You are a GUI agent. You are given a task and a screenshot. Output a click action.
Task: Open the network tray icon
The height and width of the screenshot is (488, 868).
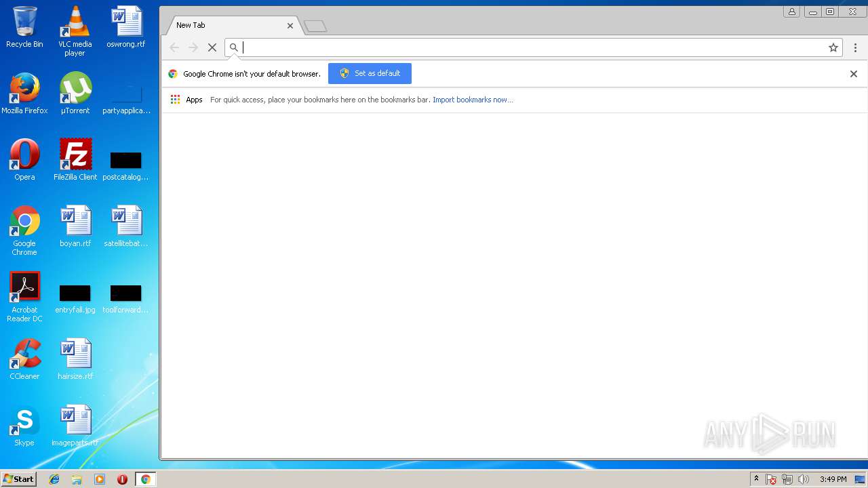click(787, 479)
